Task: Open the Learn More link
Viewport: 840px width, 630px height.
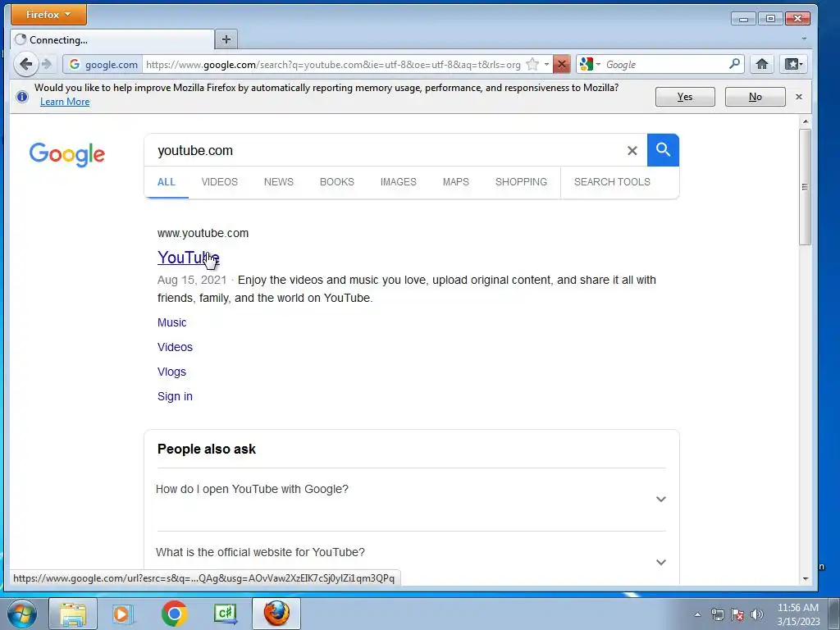Action: pyautogui.click(x=65, y=102)
